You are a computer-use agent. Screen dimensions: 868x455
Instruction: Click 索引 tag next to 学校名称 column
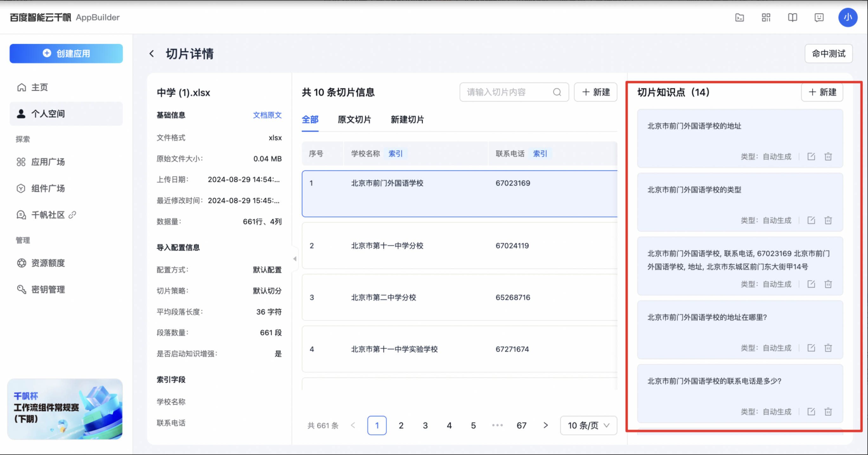pos(396,154)
